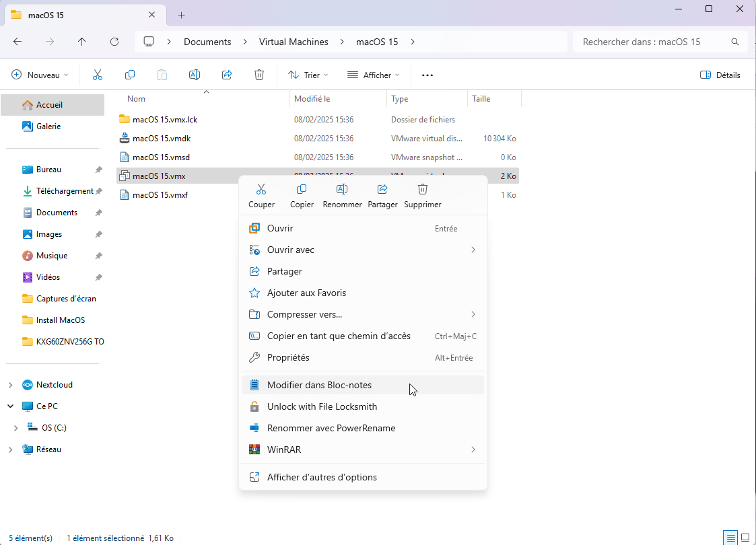
Task: Select Copier en tant que chemin d'accès
Action: click(363, 336)
